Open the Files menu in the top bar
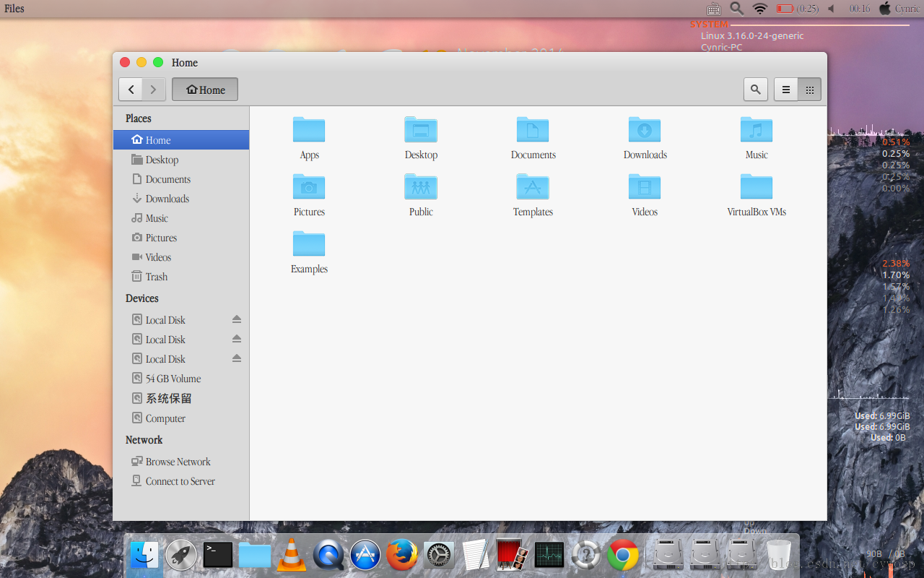The height and width of the screenshot is (578, 924). (x=14, y=9)
